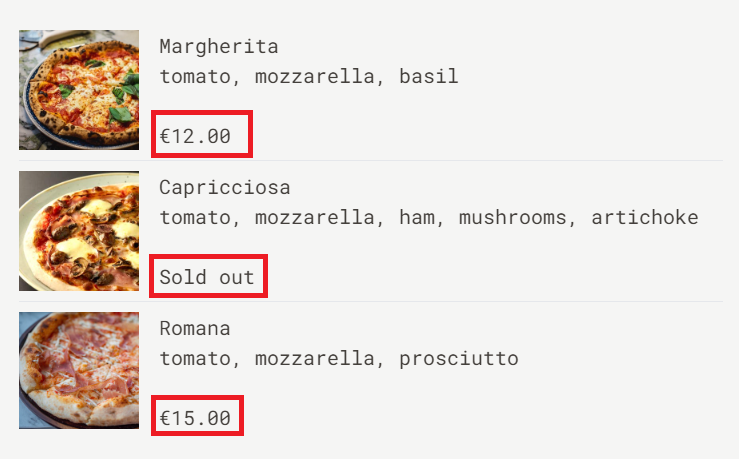Viewport: 739px width, 459px height.
Task: Click the word basil in Margherita ingredients
Action: [x=428, y=77]
